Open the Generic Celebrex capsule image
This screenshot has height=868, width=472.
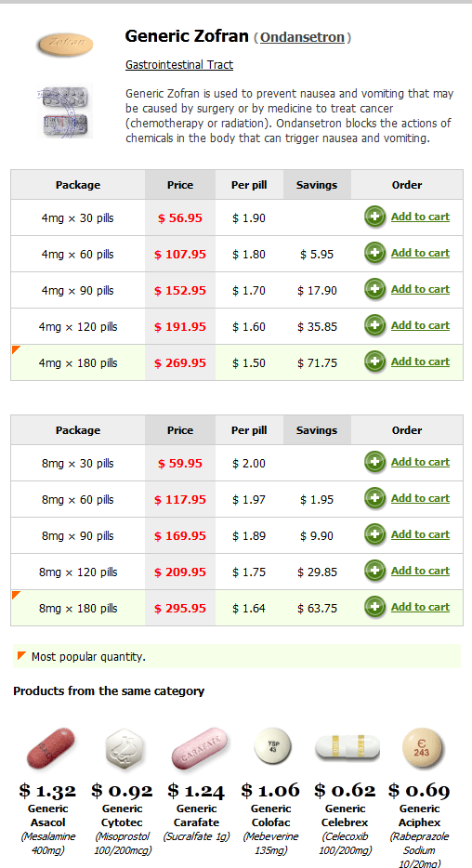[347, 748]
